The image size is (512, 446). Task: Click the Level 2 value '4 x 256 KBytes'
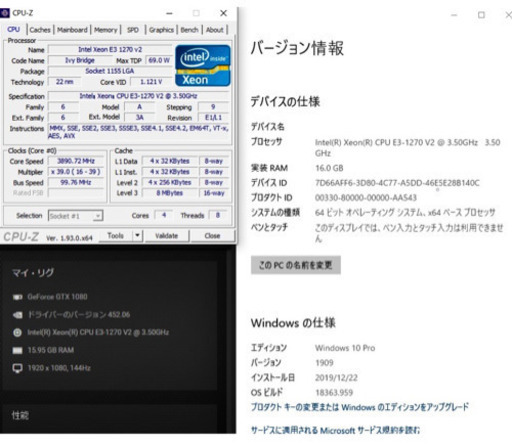(170, 183)
